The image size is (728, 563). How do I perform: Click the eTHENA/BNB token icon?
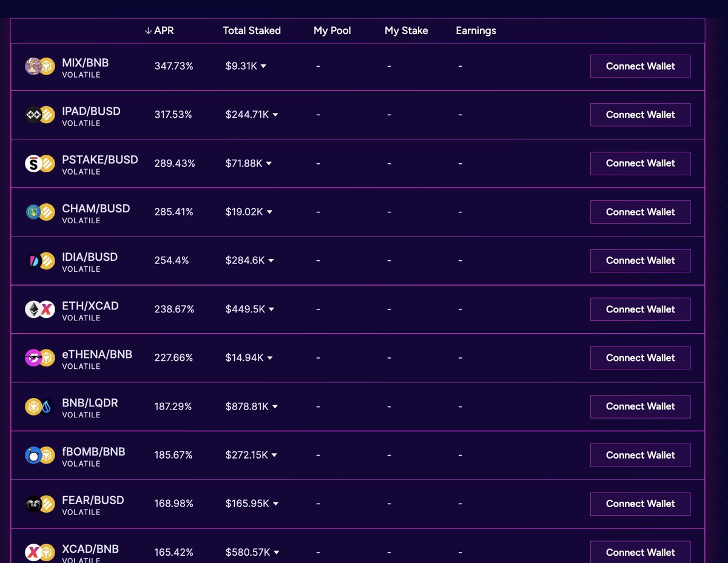pyautogui.click(x=39, y=357)
